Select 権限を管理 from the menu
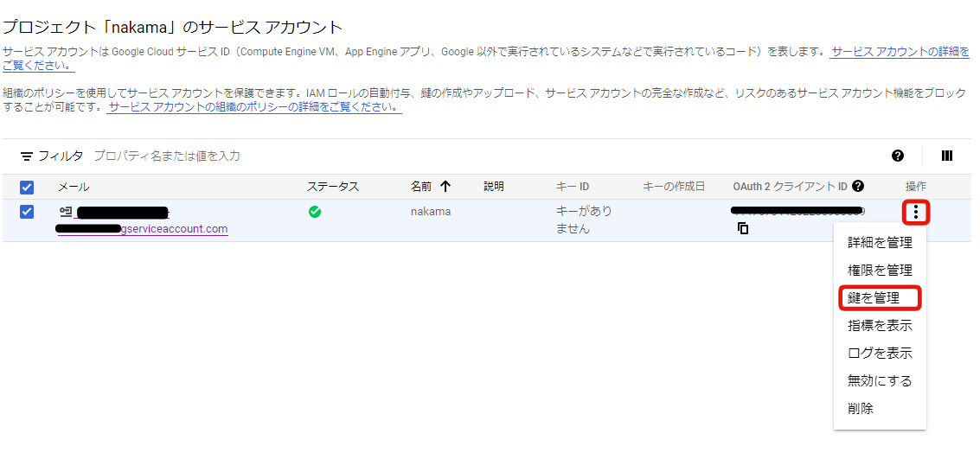Viewport: 980px width, 459px height. (880, 271)
